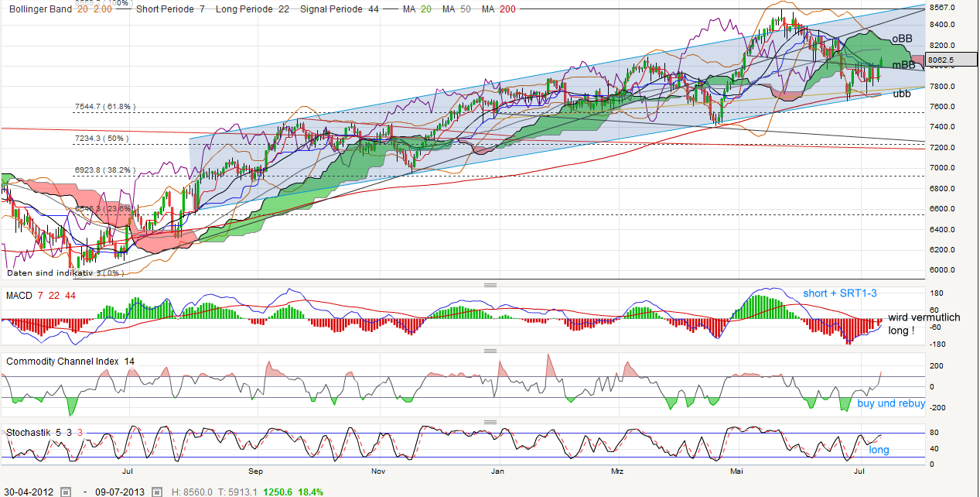Click Bollinger Band deviation value 2.00
This screenshot has height=497, width=980.
pyautogui.click(x=103, y=9)
